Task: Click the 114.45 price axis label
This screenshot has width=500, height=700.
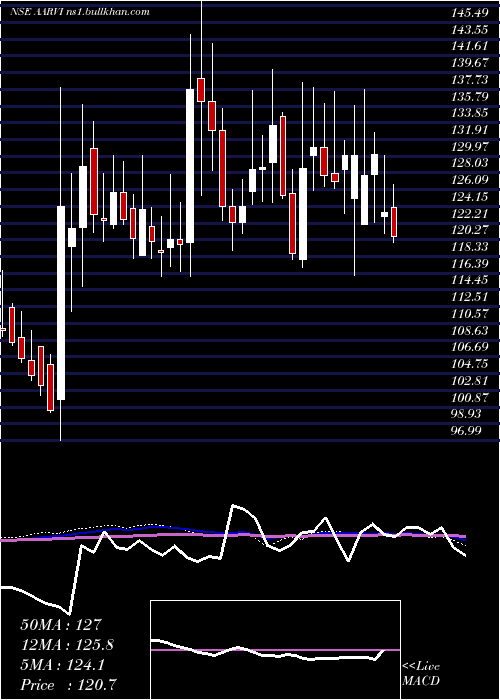Action: click(x=469, y=280)
